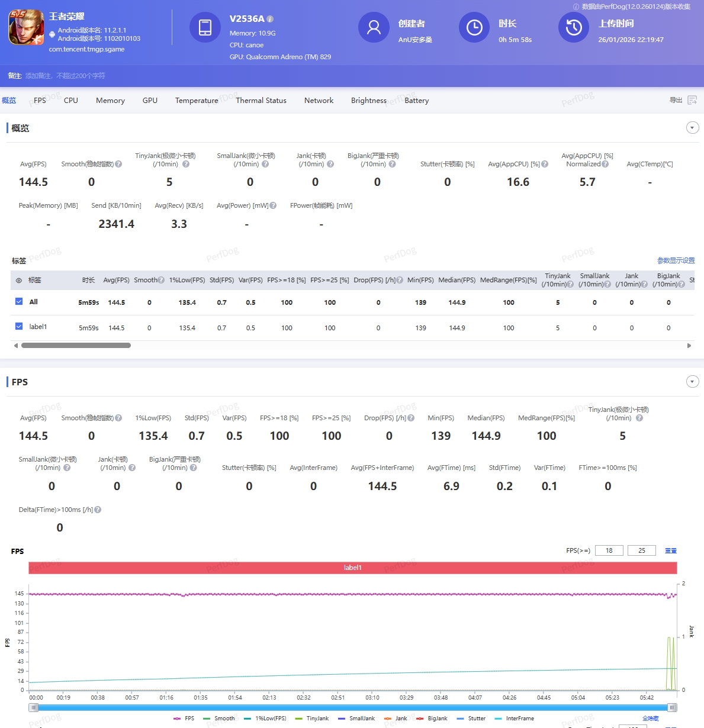Click the red label1 bar above chart
Screen dimensions: 704x728
click(353, 568)
